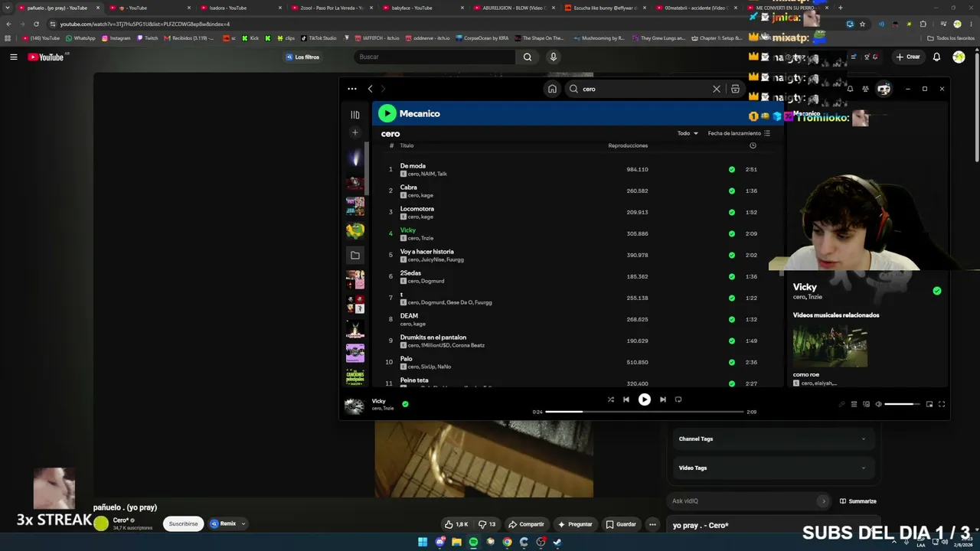Select the song 'Locomotora'
980x551 pixels.
417,209
